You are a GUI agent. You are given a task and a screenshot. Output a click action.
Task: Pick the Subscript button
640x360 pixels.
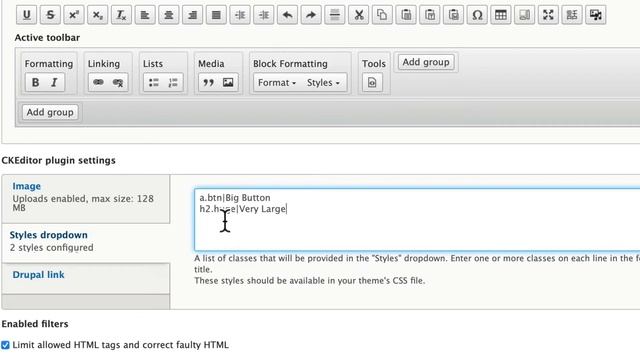[x=98, y=15]
